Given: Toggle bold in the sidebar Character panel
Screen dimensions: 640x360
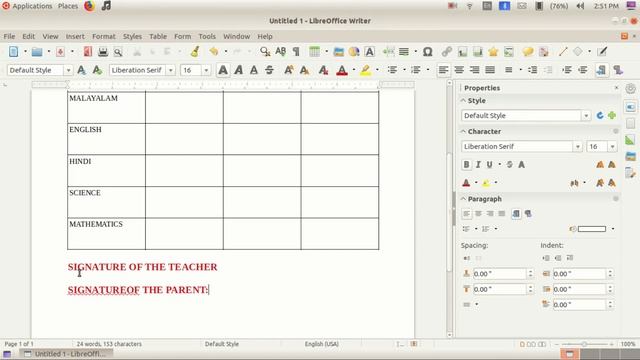Looking at the screenshot, I should click(x=466, y=164).
